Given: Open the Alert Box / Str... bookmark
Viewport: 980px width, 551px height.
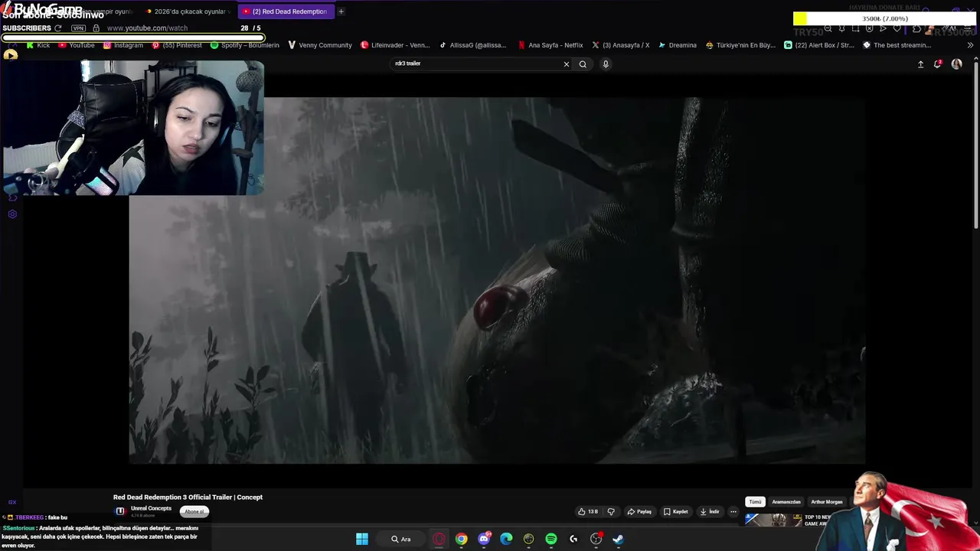Looking at the screenshot, I should point(819,45).
